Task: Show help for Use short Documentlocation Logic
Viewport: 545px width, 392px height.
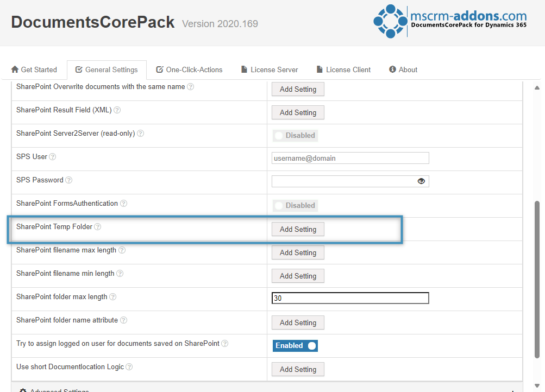Action: (129, 366)
